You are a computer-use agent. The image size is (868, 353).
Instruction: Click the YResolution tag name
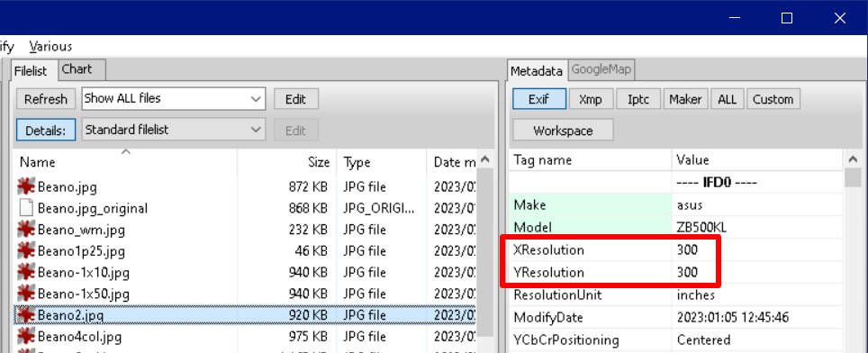coord(548,272)
